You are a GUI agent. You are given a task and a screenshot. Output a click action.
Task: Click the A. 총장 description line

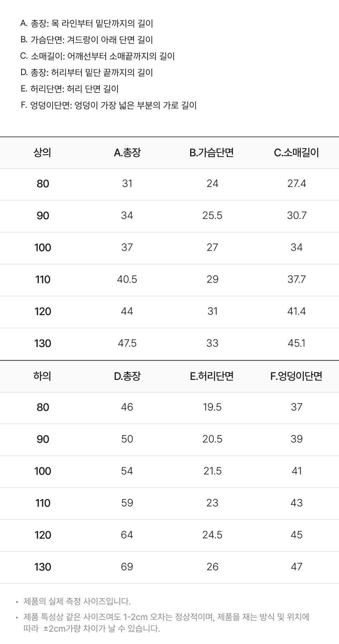pos(87,24)
